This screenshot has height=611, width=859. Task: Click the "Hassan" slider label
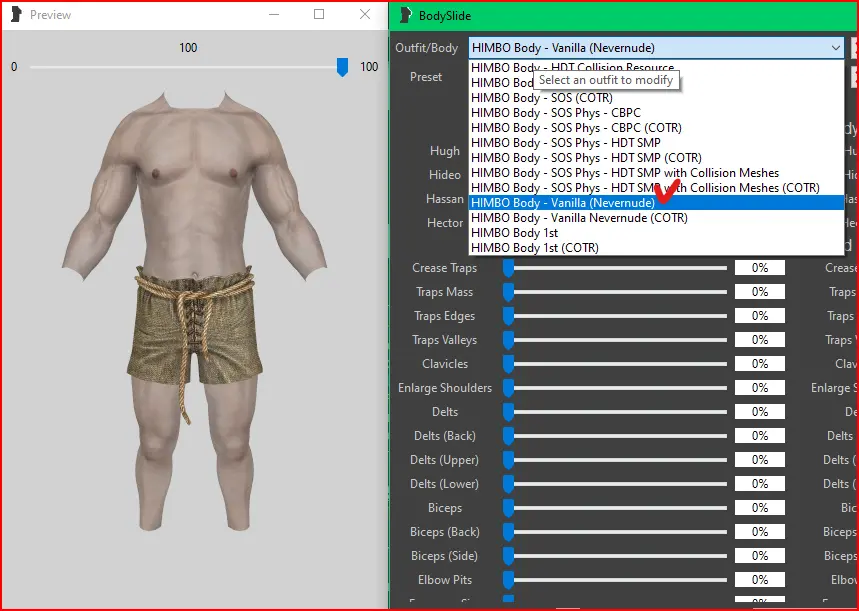point(445,199)
